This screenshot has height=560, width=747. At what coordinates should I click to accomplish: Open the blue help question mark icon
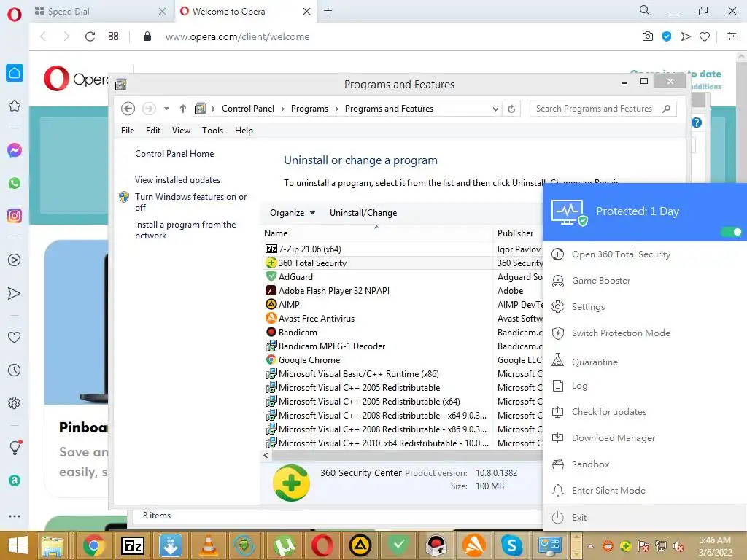(697, 122)
